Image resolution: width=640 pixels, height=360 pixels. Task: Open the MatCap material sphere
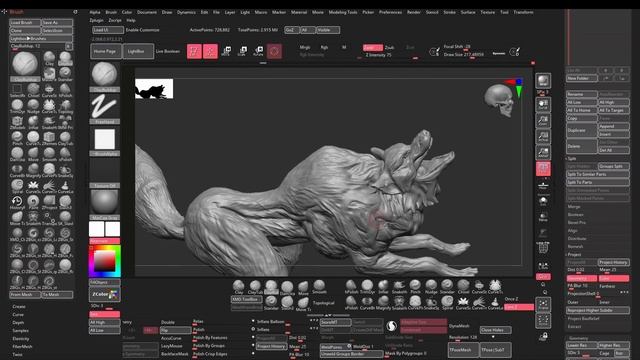pyautogui.click(x=104, y=203)
